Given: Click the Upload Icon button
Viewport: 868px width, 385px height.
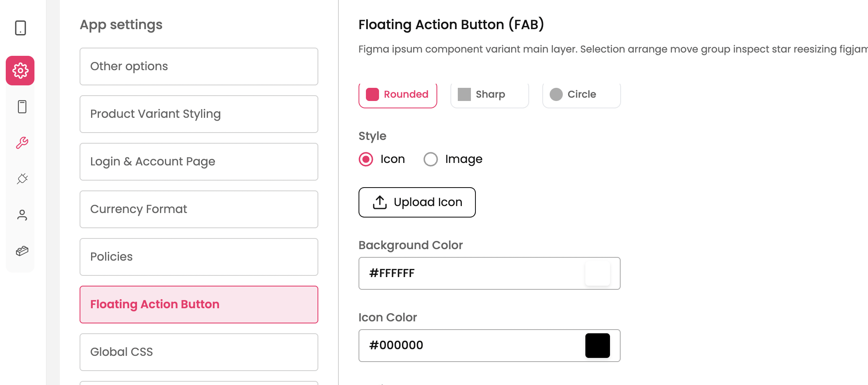Looking at the screenshot, I should tap(417, 202).
